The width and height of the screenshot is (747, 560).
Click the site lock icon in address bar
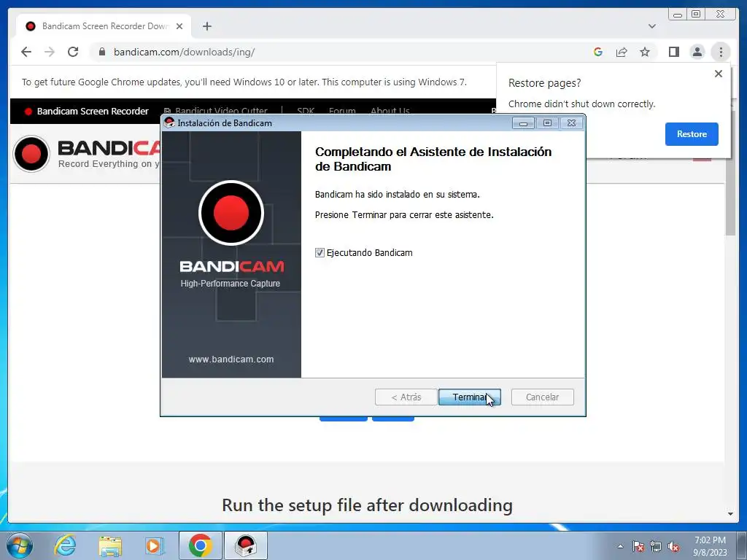(x=102, y=52)
